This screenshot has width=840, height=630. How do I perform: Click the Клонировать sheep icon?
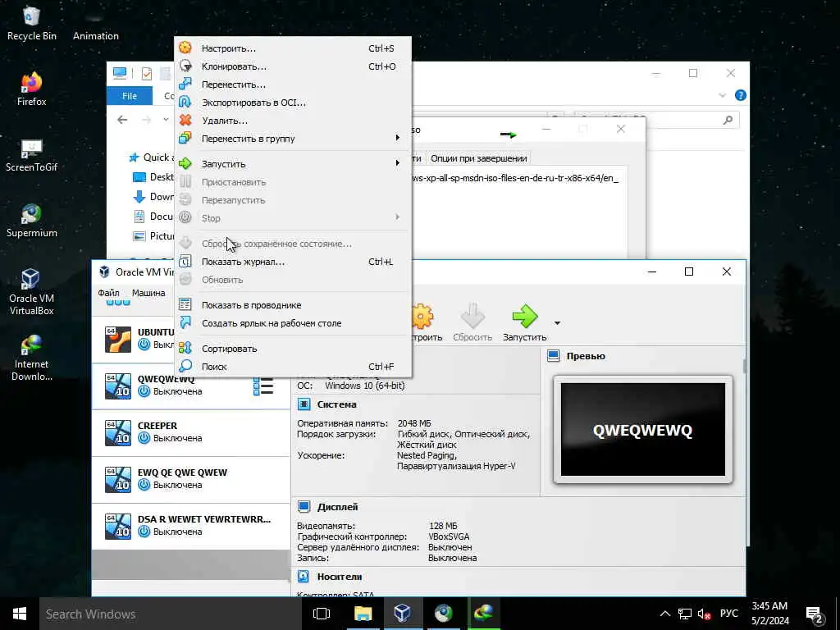(x=185, y=66)
